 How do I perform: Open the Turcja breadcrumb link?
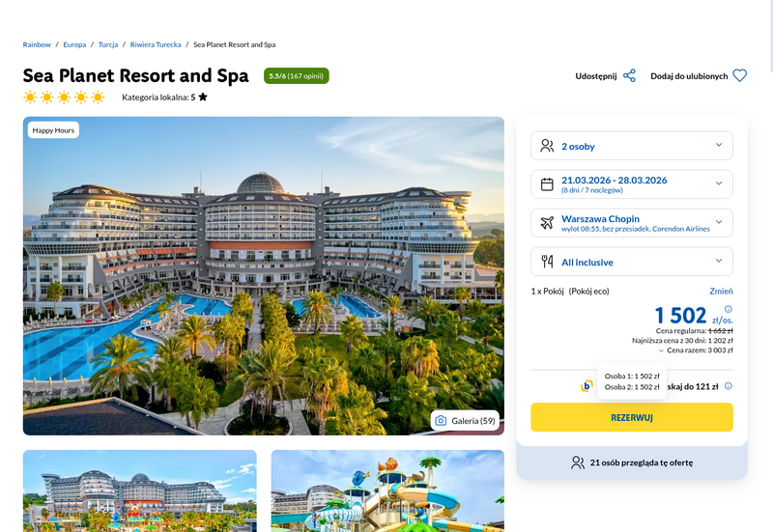[x=108, y=44]
